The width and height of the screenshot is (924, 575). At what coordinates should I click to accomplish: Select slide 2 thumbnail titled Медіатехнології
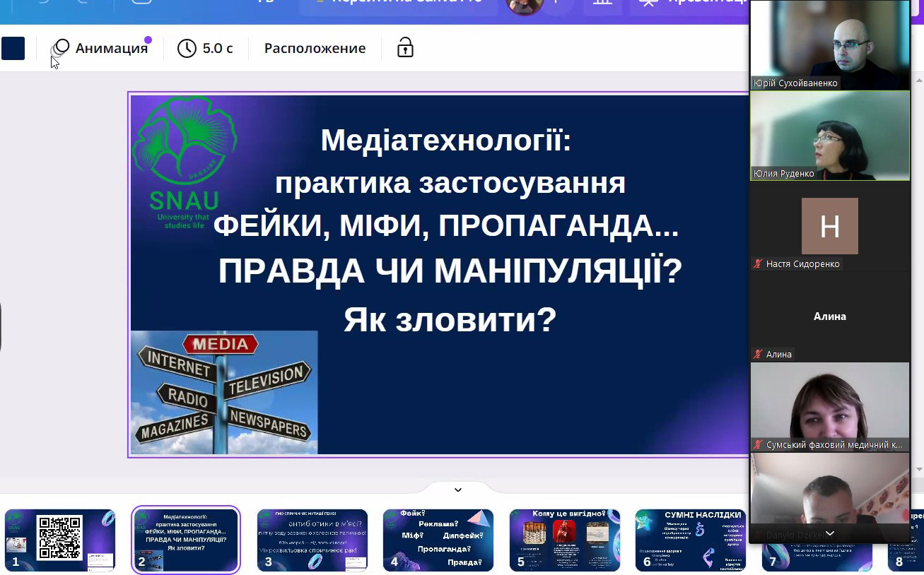[x=186, y=540]
